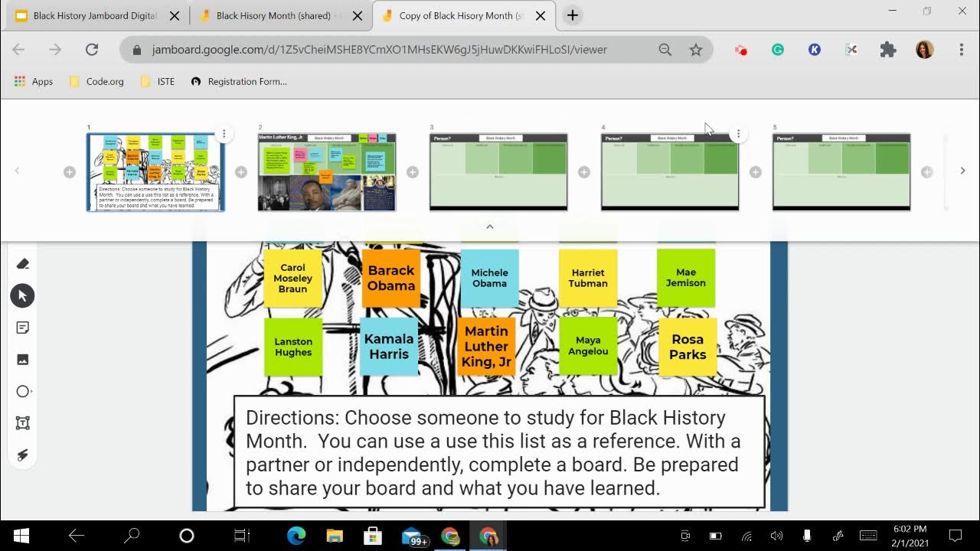Click the jamboard URL address bar
The image size is (980, 551).
[379, 50]
